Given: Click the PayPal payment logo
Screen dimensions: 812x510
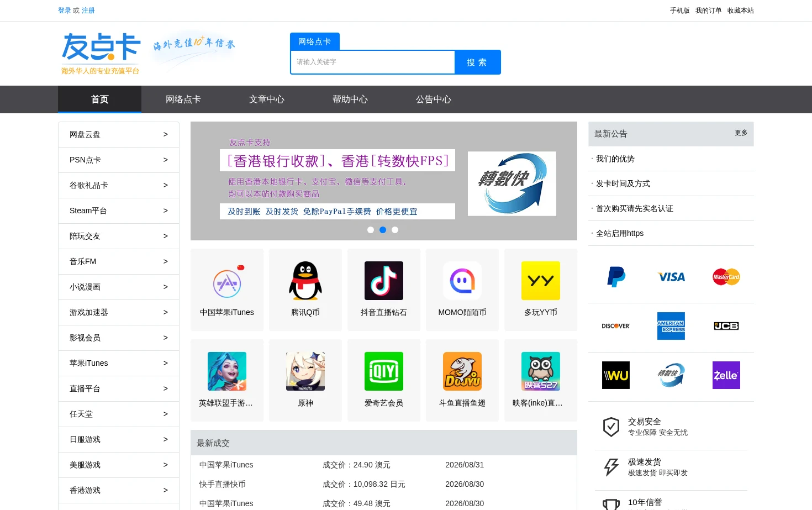Looking at the screenshot, I should [616, 277].
